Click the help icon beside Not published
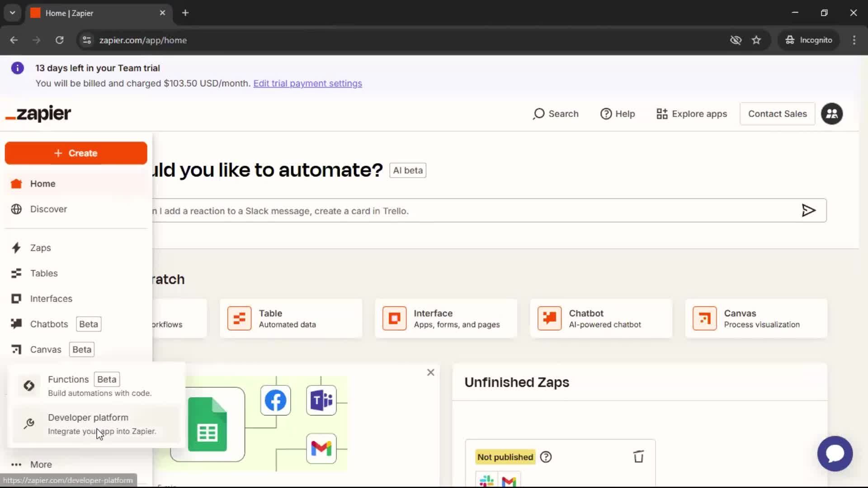 coord(546,457)
